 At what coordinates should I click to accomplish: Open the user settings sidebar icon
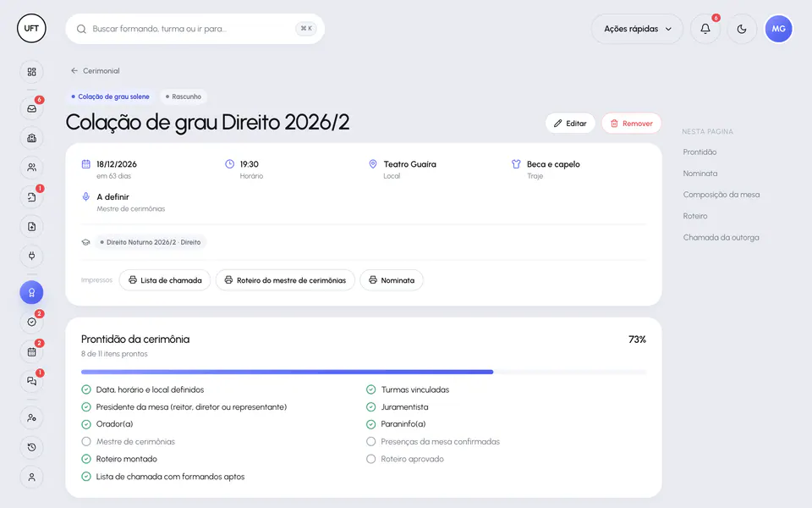click(31, 417)
